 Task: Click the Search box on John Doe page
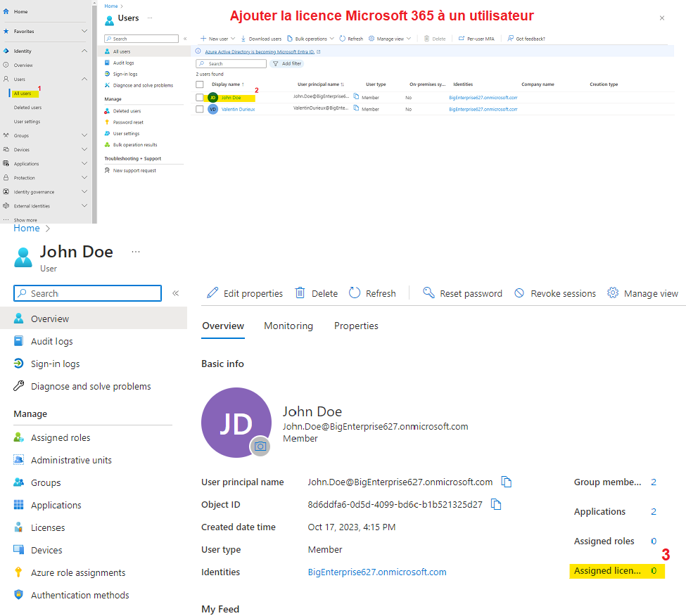click(88, 293)
